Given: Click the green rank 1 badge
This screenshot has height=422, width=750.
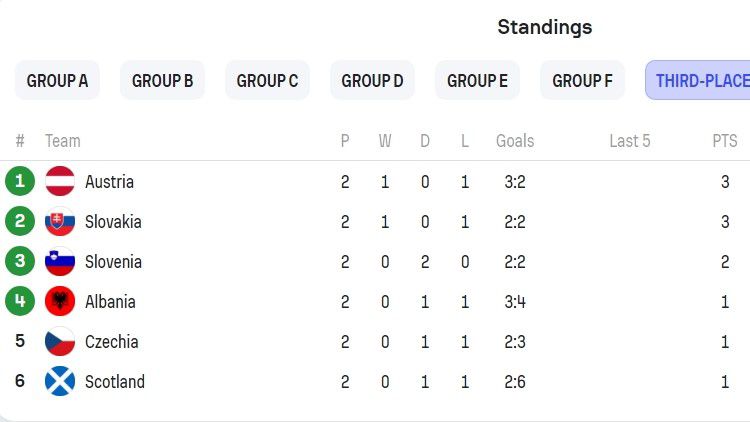Looking at the screenshot, I should tap(20, 181).
